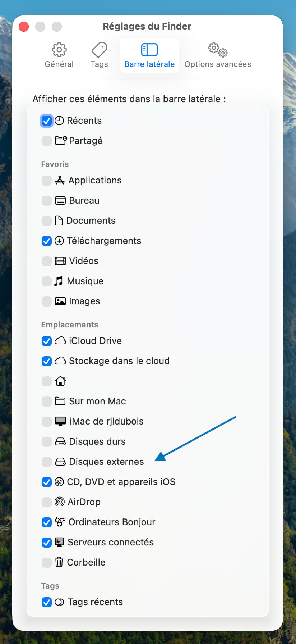296x644 pixels.
Task: Click the shared folder icon beside Partagé
Action: point(61,140)
